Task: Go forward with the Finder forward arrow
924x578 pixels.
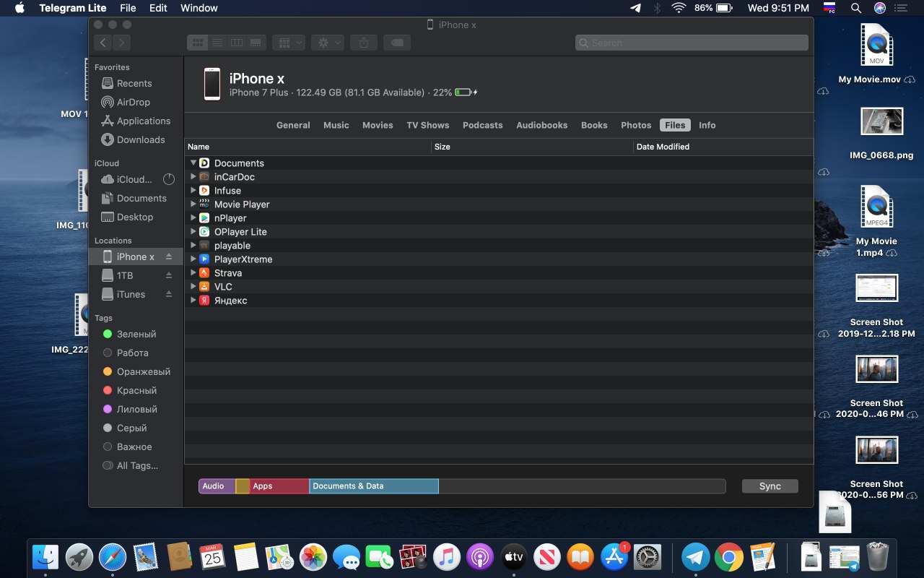Action: coord(122,43)
